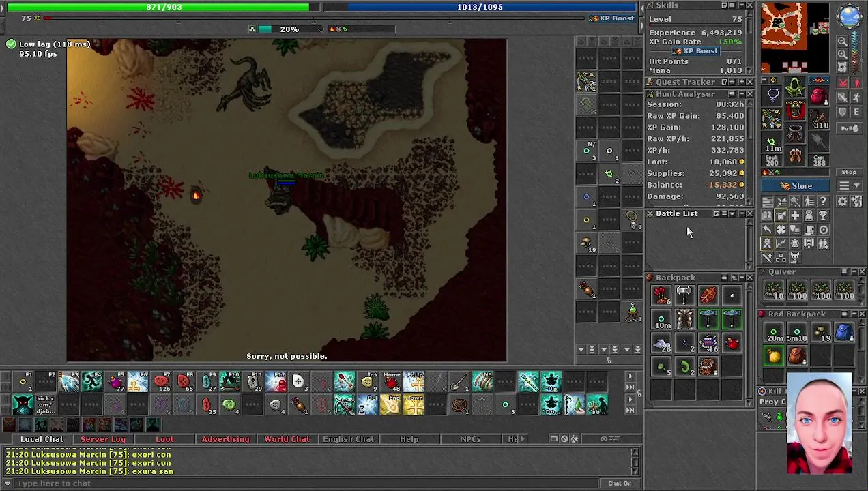Click the chat tabs scroll-right arrow
This screenshot has width=868, height=491.
click(522, 439)
